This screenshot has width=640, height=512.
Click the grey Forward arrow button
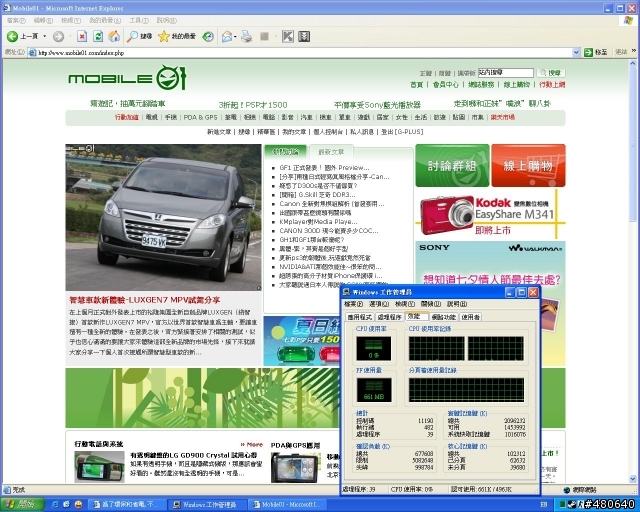(58, 37)
